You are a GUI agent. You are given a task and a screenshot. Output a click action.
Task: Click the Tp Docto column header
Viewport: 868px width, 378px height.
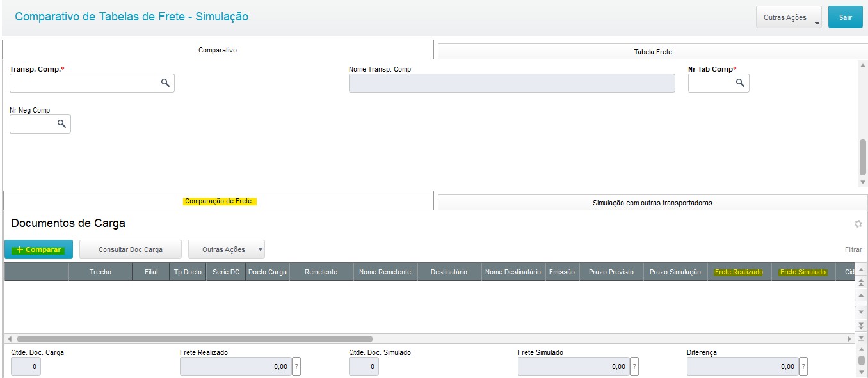tap(188, 272)
